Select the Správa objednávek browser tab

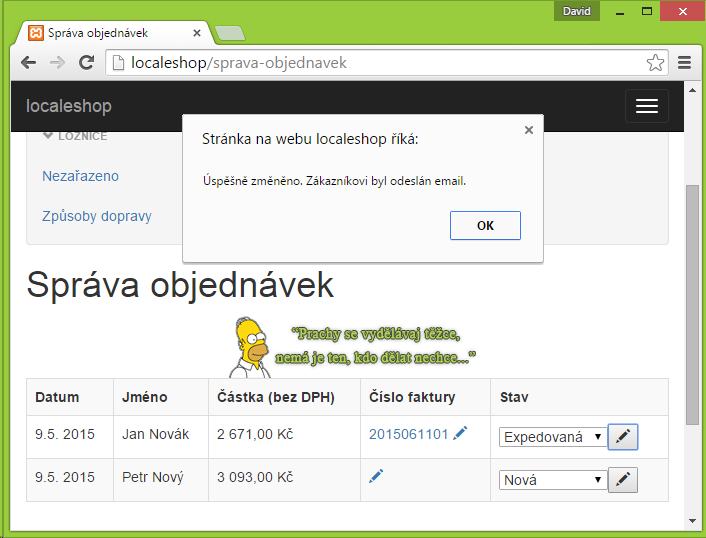[113, 33]
